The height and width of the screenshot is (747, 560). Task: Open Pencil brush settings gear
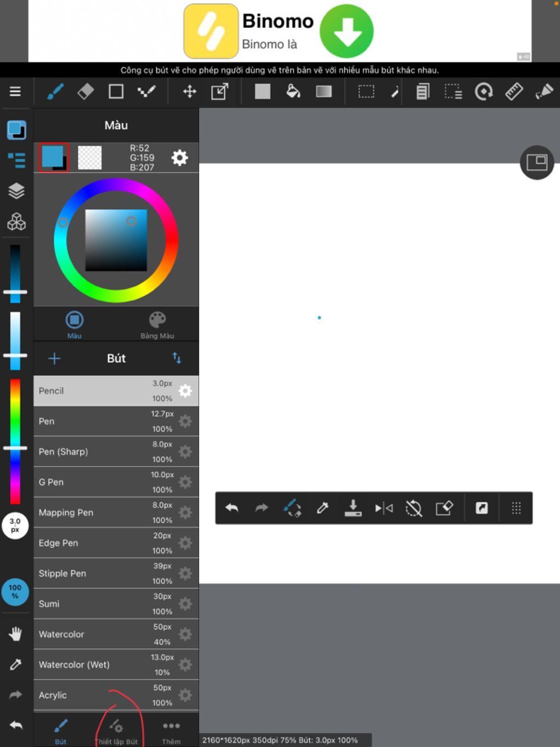(185, 391)
